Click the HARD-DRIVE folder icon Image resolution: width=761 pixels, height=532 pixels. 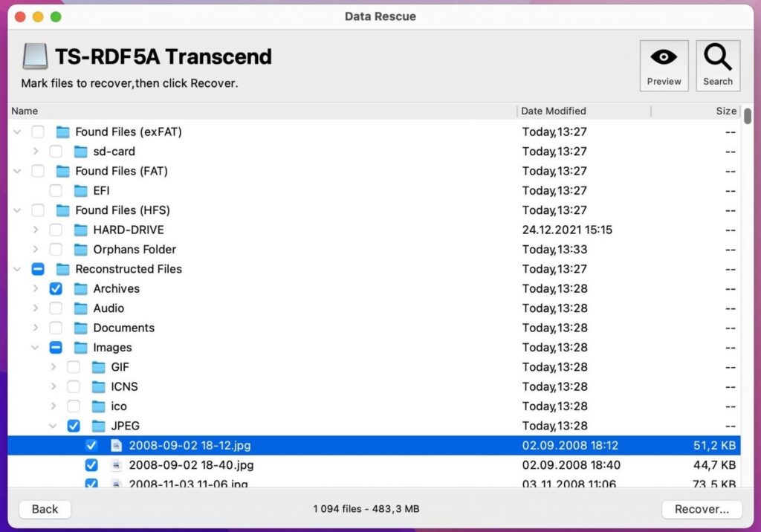[80, 230]
